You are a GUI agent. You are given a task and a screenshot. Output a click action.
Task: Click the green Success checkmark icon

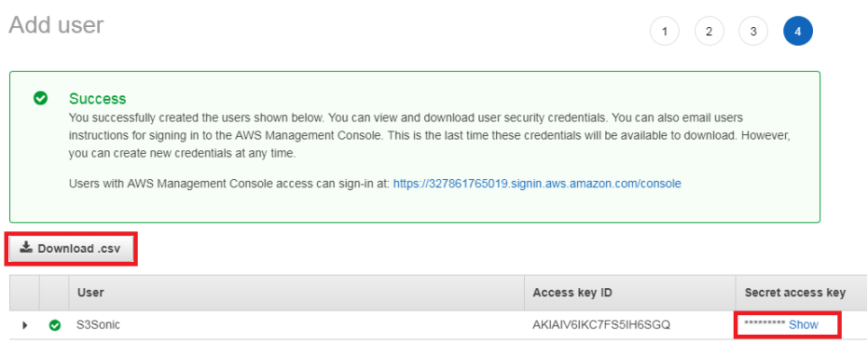click(40, 99)
